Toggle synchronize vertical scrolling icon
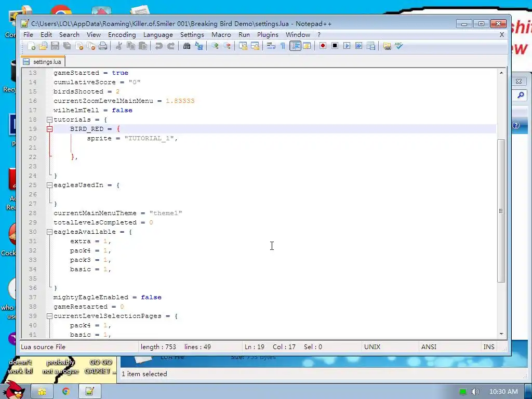The image size is (532, 399). pyautogui.click(x=243, y=46)
